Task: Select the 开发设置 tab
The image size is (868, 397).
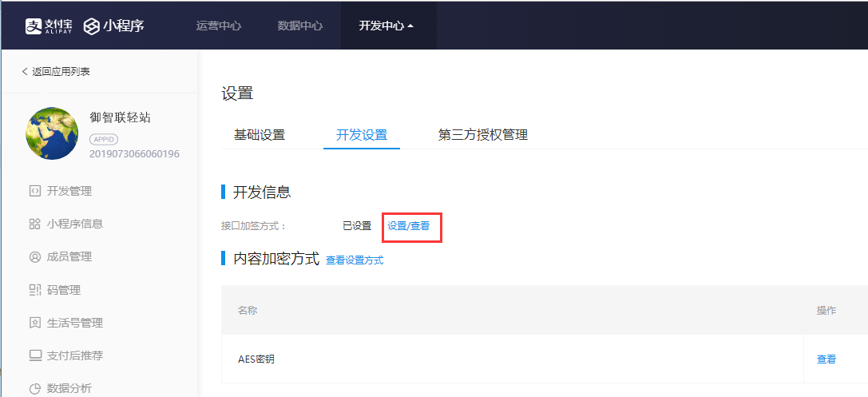Action: [x=362, y=135]
